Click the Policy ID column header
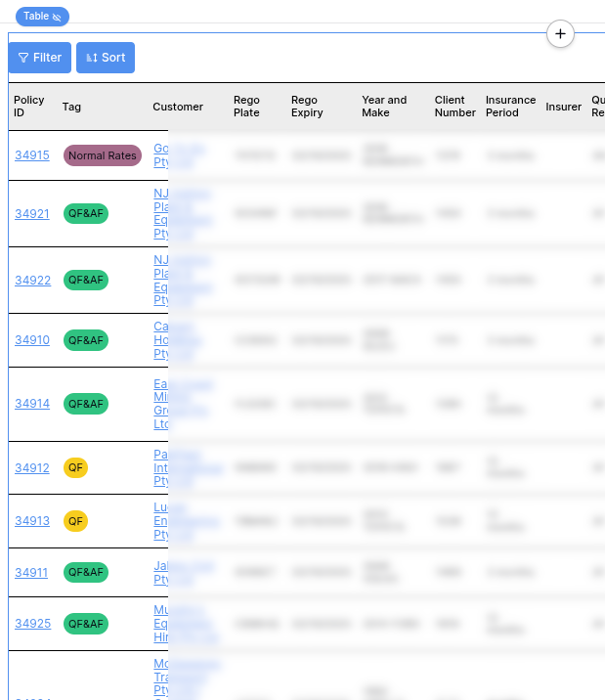 click(29, 107)
